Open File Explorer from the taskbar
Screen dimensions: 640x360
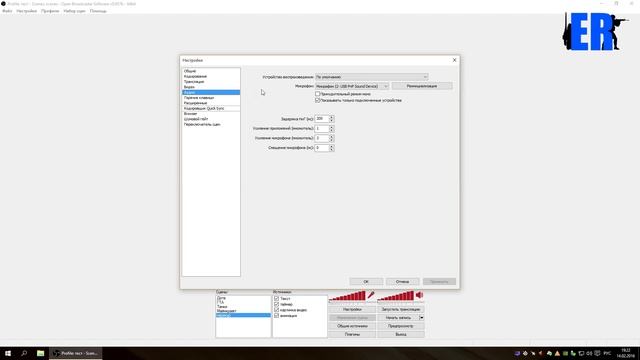[40, 353]
